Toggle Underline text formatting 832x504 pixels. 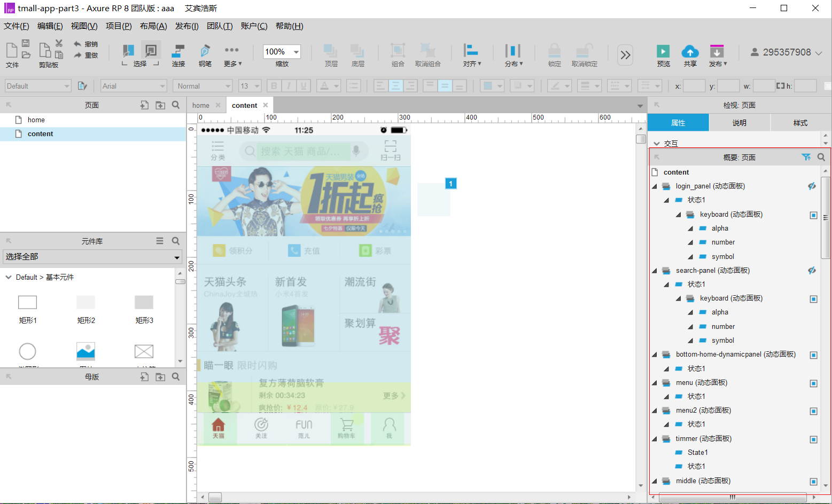coord(304,86)
